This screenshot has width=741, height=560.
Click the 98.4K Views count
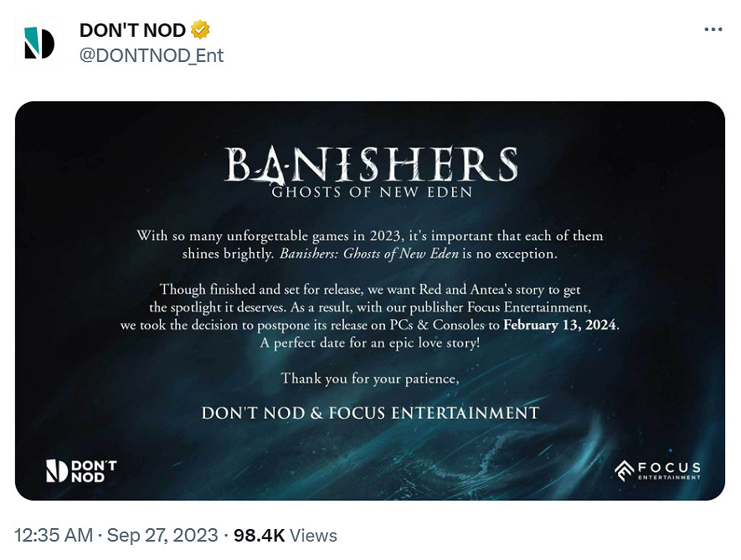click(x=285, y=536)
